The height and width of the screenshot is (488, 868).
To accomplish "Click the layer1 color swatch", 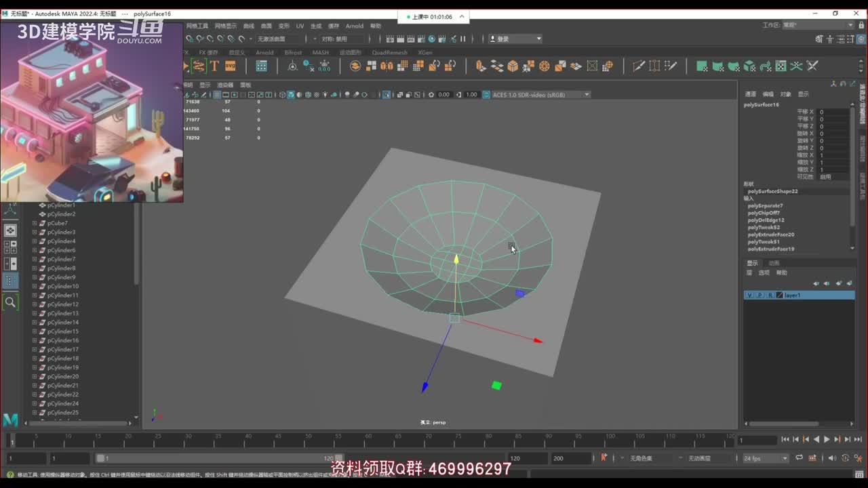I will tap(780, 296).
